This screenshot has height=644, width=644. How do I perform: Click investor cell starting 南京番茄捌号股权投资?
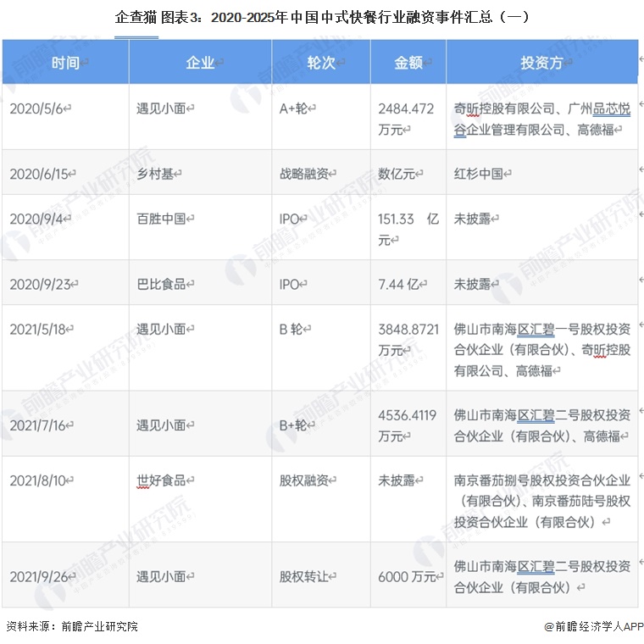point(541,501)
